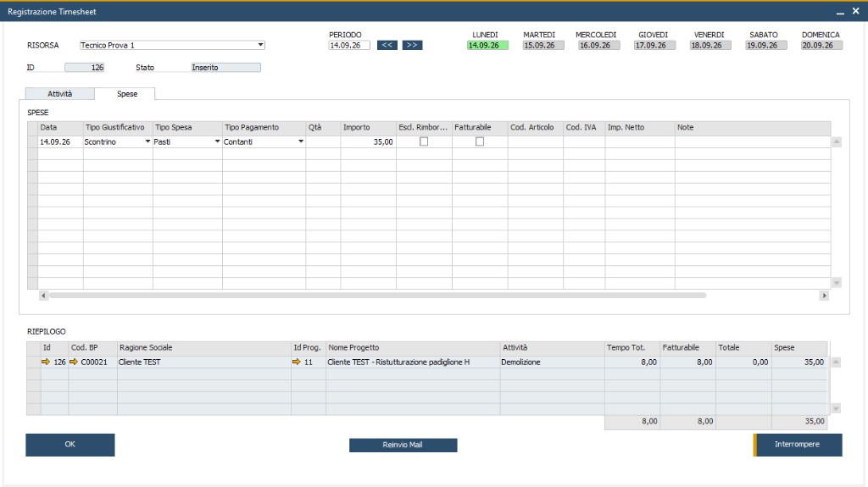Click the Cod. BP column header
This screenshot has height=487, width=868.
pyautogui.click(x=92, y=347)
